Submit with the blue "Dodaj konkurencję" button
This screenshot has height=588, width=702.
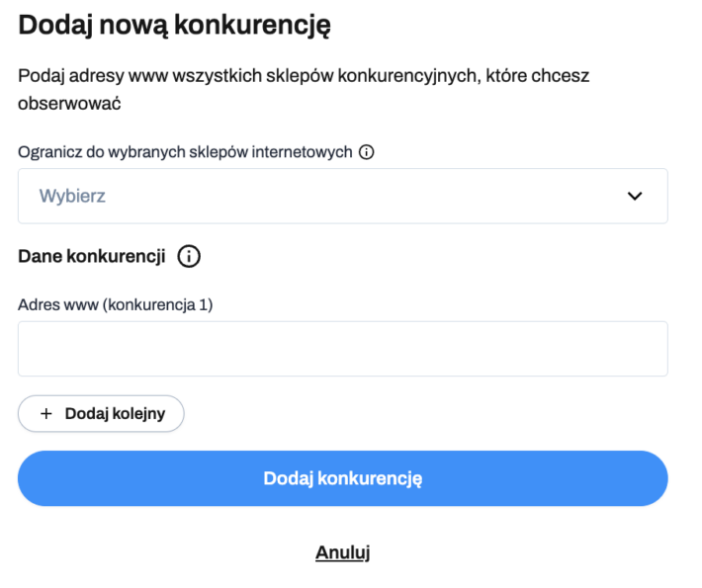[x=342, y=478]
